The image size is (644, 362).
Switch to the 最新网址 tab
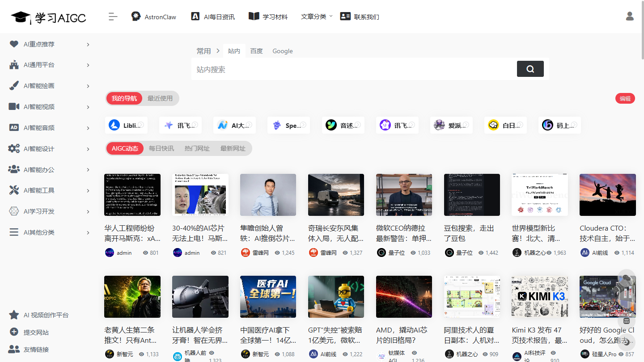[x=233, y=148]
